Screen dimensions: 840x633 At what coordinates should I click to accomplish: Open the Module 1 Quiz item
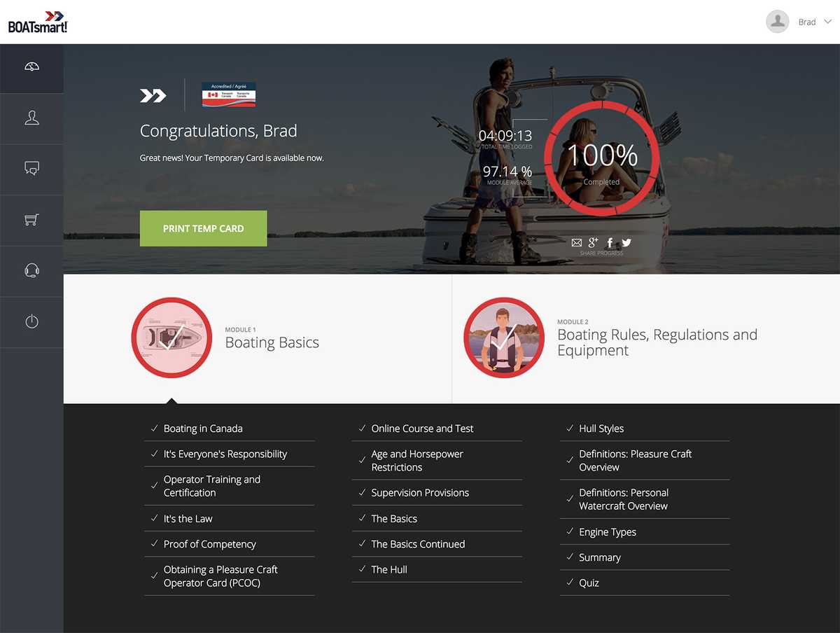(x=589, y=583)
